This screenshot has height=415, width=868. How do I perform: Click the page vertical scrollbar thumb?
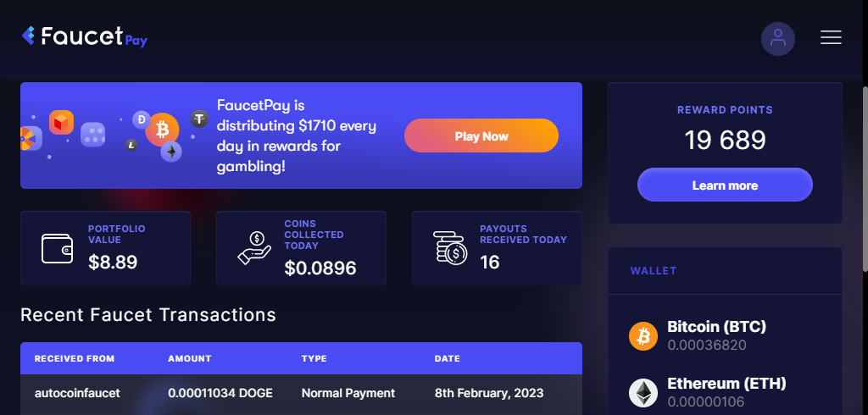865,180
